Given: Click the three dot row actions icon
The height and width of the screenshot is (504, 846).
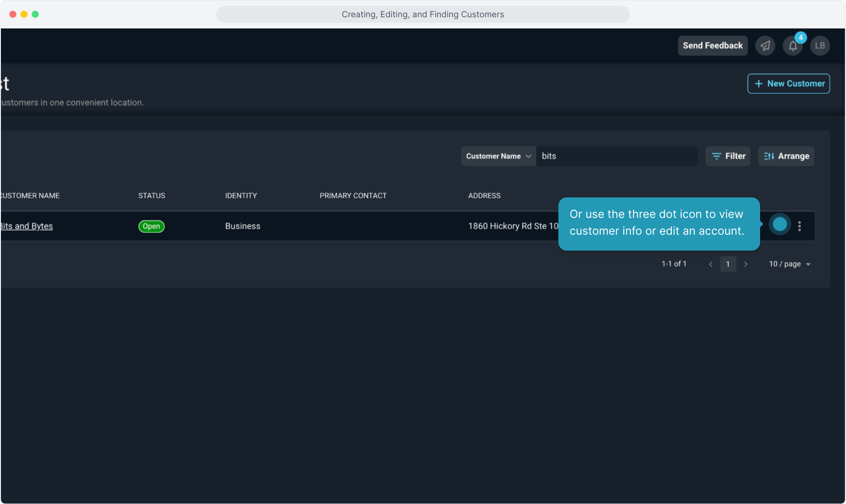Looking at the screenshot, I should pyautogui.click(x=799, y=226).
